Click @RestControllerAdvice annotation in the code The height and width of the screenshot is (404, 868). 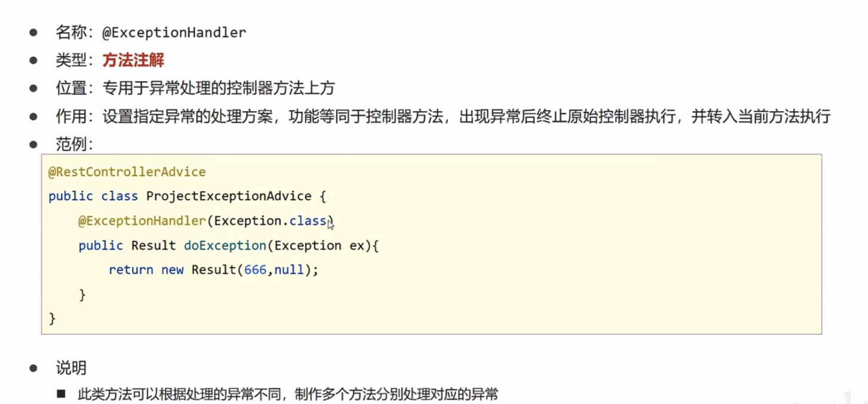tap(127, 172)
